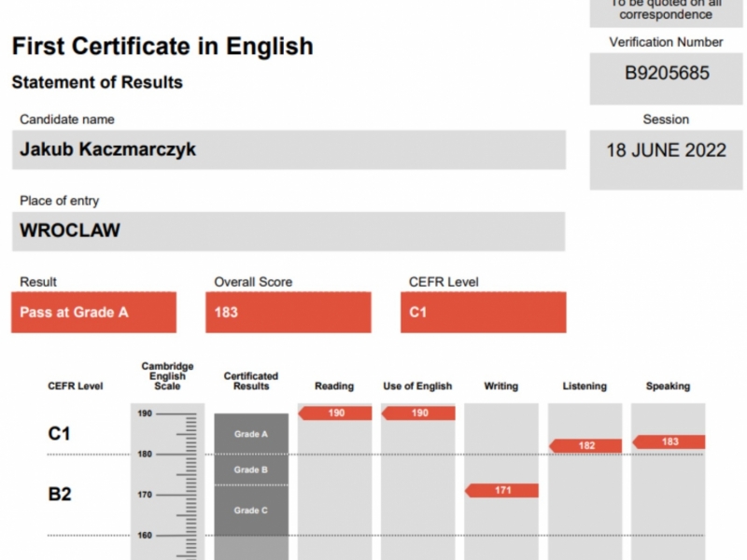This screenshot has height=560, width=747.
Task: Click the large 'C1' level label in the chart
Action: tap(60, 434)
